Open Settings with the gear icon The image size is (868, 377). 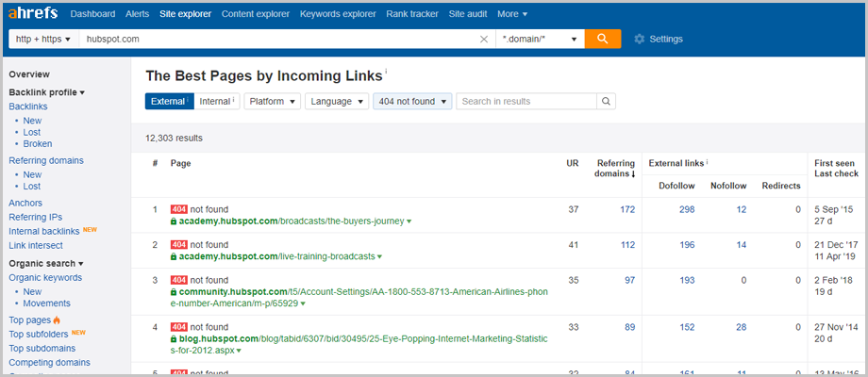click(640, 40)
